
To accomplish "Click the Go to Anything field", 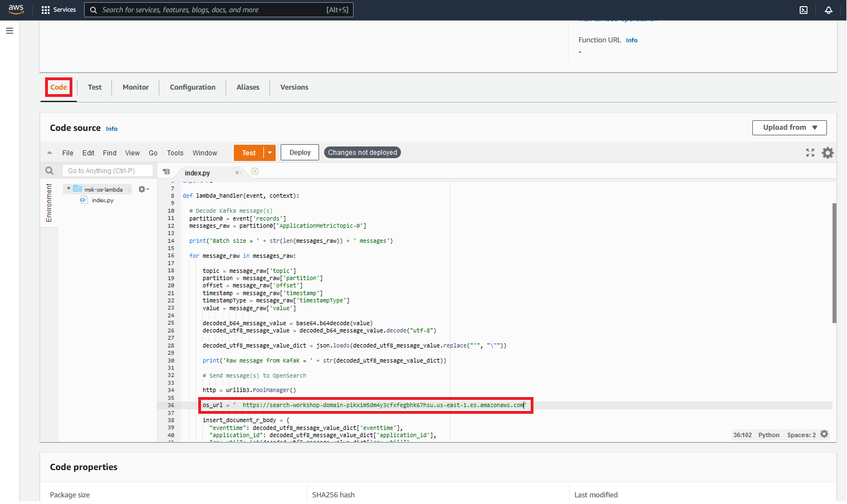I will coord(107,171).
